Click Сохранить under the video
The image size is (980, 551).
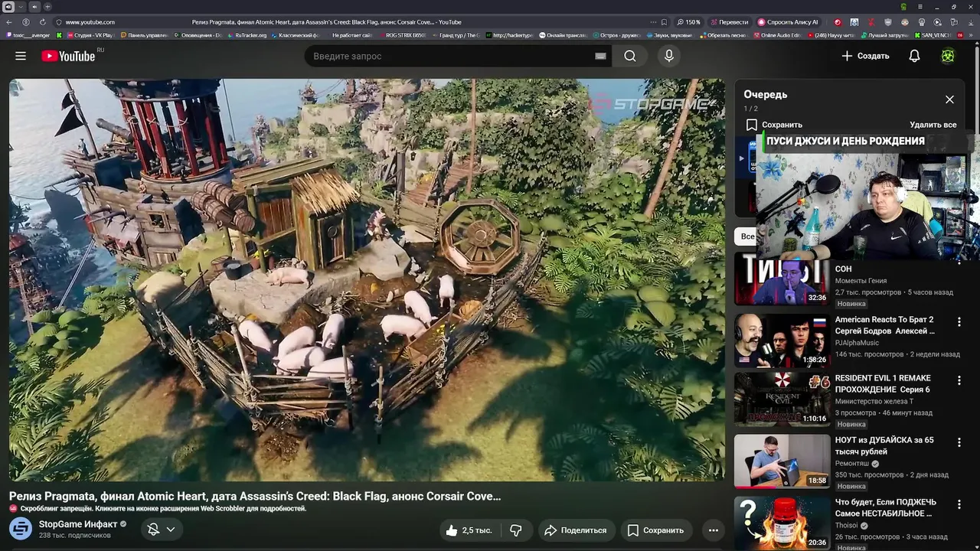click(x=655, y=530)
